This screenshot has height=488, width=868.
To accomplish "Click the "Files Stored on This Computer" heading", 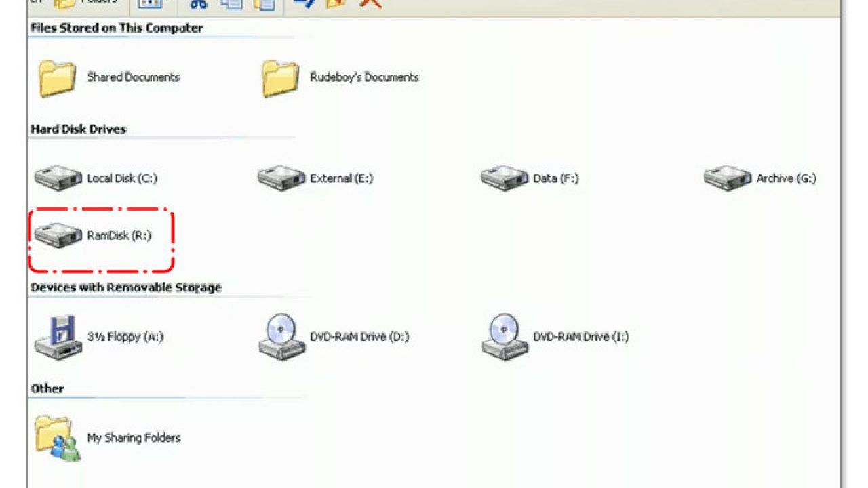I will (x=117, y=28).
